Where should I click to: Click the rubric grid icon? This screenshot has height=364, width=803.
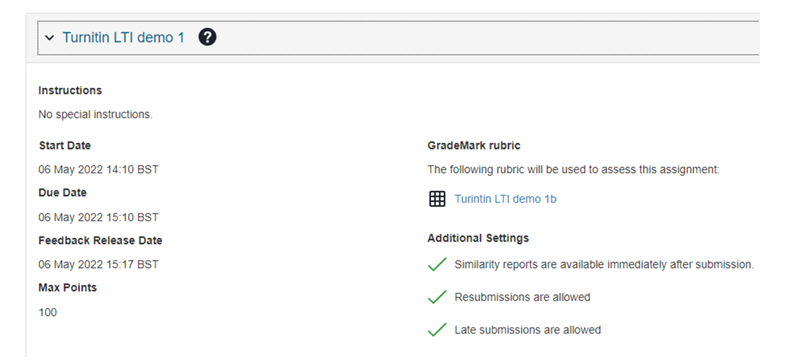[x=437, y=199]
